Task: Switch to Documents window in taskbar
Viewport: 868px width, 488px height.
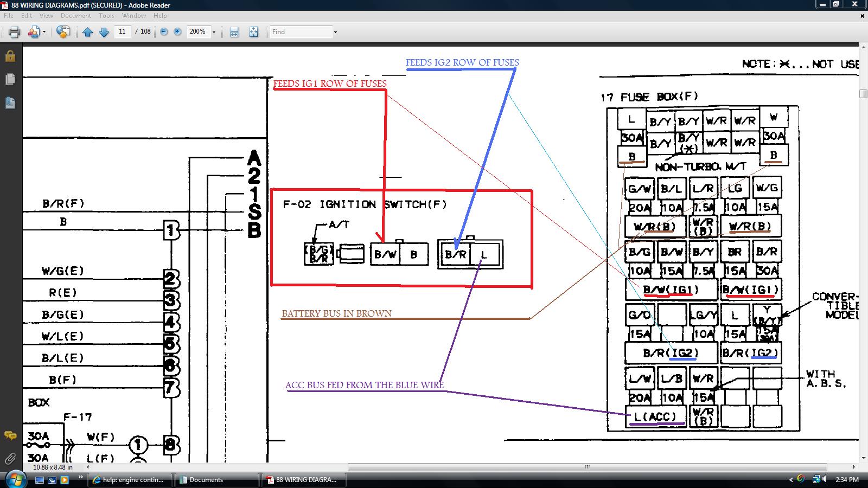Action: pyautogui.click(x=216, y=480)
